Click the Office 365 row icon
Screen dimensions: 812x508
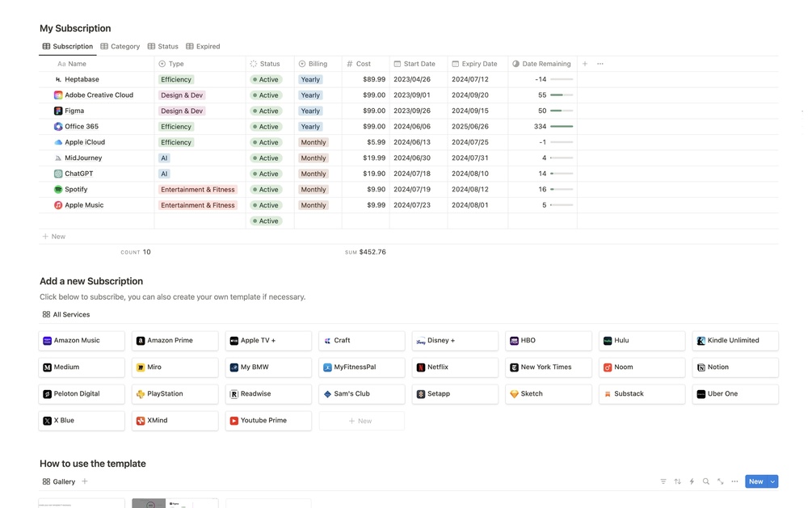tap(58, 126)
